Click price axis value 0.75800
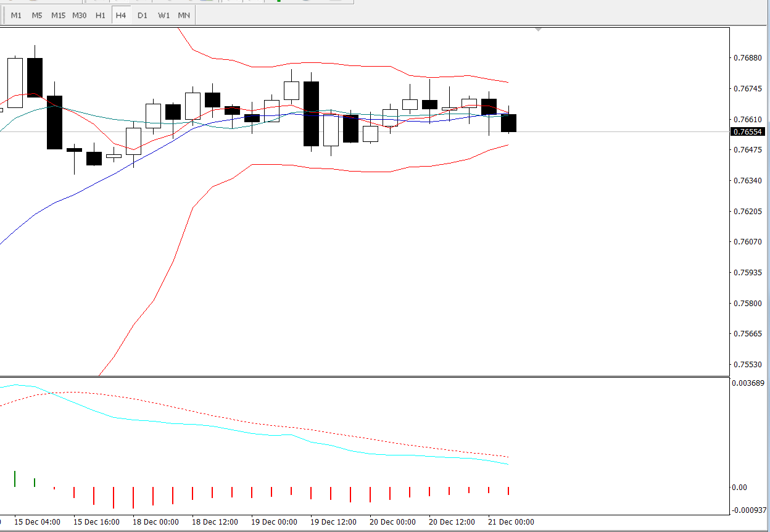 pos(747,304)
